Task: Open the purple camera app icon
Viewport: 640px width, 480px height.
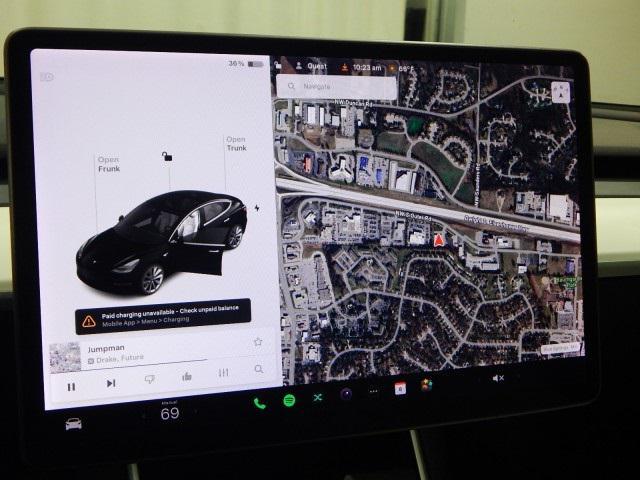Action: click(346, 394)
